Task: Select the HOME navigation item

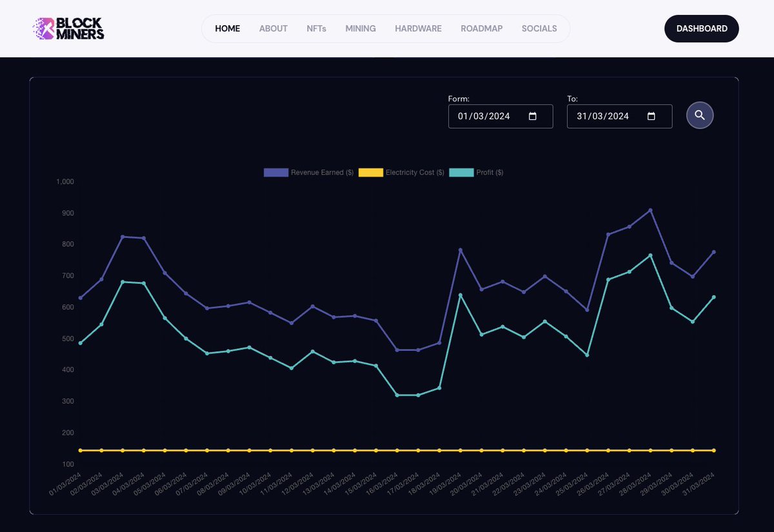Action: 227,28
